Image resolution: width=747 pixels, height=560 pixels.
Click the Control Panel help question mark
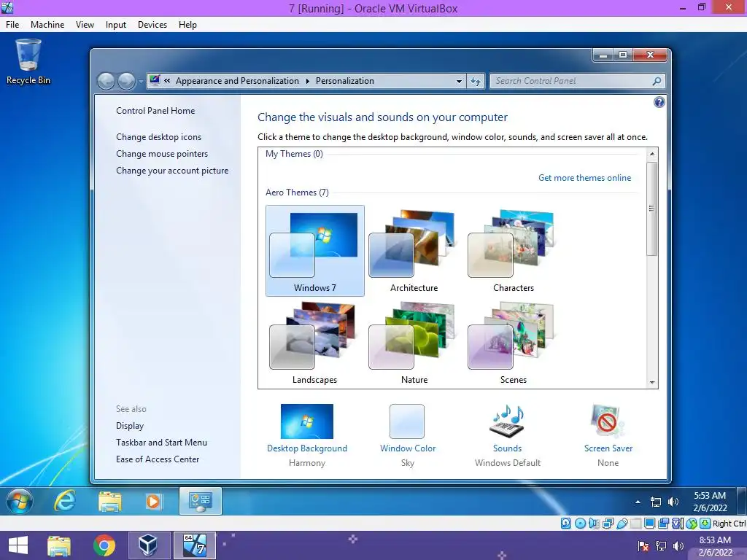click(x=659, y=102)
